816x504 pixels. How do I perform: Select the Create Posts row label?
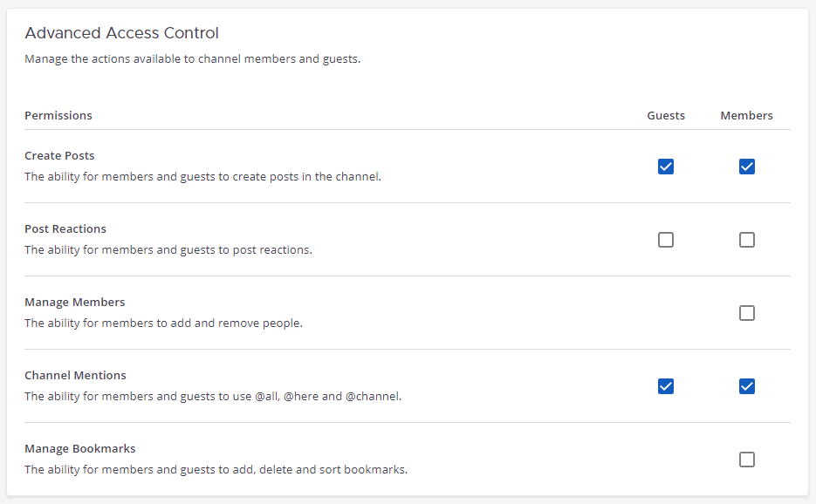point(59,155)
